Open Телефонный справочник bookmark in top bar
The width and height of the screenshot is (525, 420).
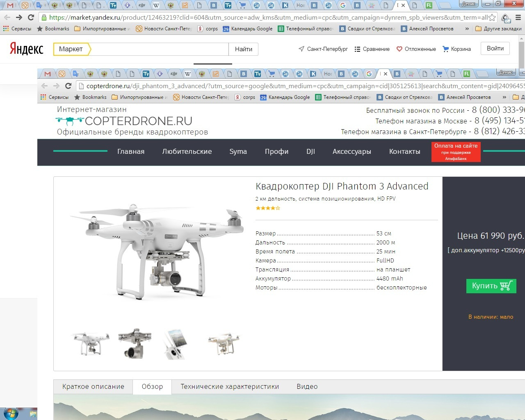(x=306, y=29)
